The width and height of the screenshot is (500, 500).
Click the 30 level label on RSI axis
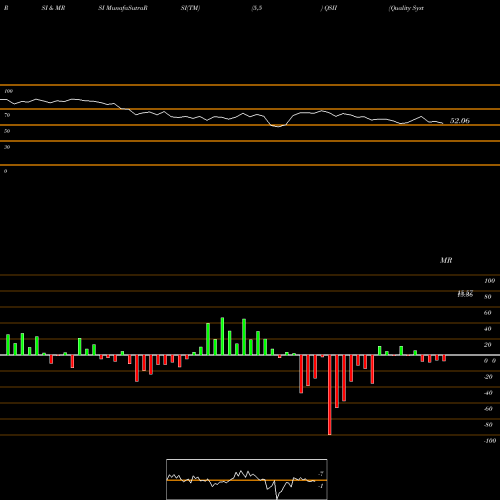click(x=7, y=147)
